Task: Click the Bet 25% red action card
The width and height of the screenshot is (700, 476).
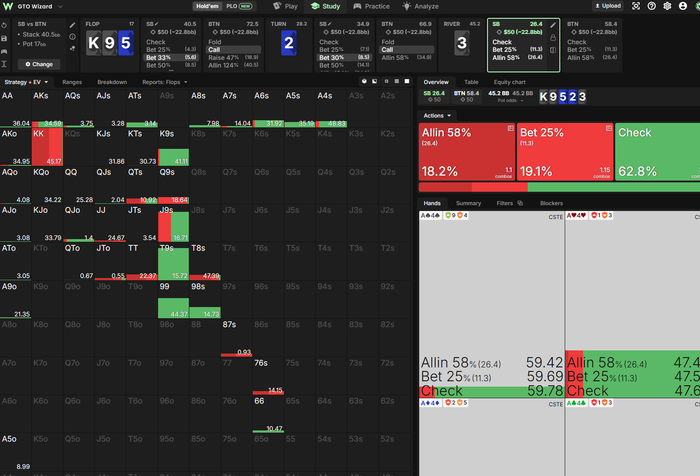Action: [x=565, y=152]
